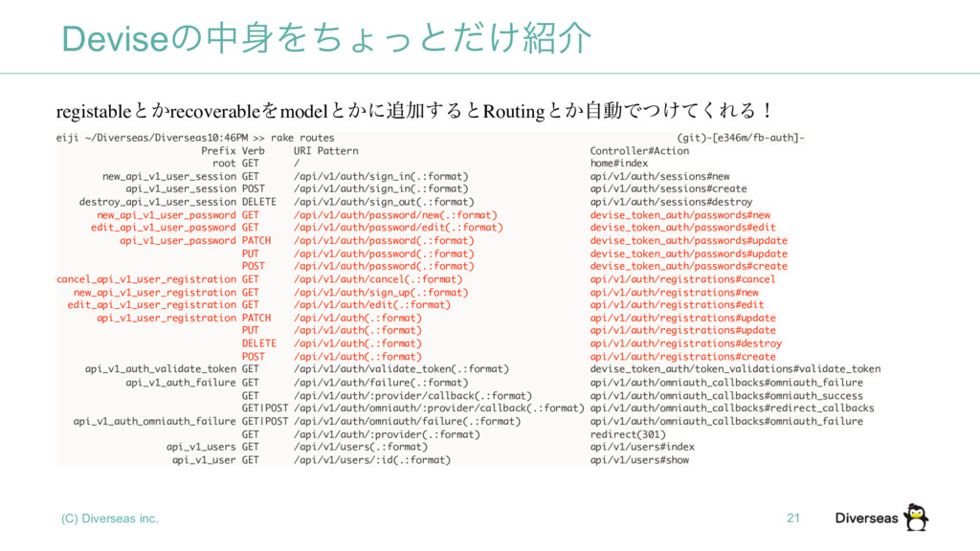980x551 pixels.
Task: Click the '/api/v1/auth/omniauth/failure(.:format)' URI
Action: (x=407, y=421)
